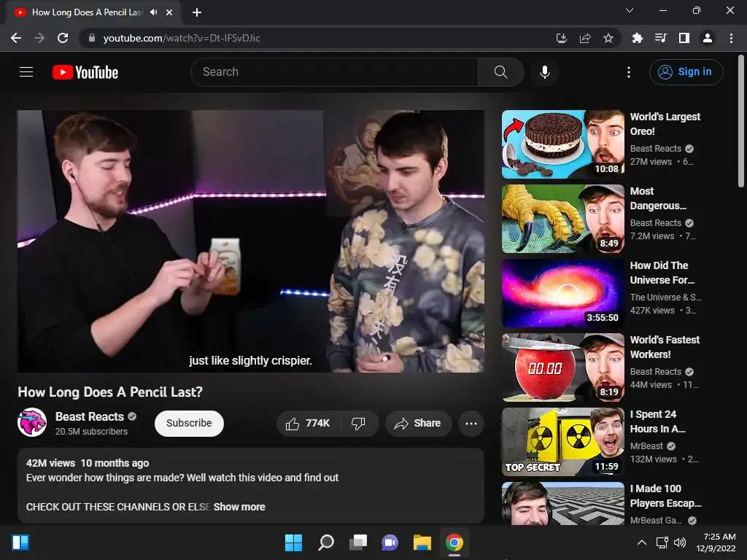Open File Explorer from the taskbar
747x560 pixels.
[x=422, y=542]
